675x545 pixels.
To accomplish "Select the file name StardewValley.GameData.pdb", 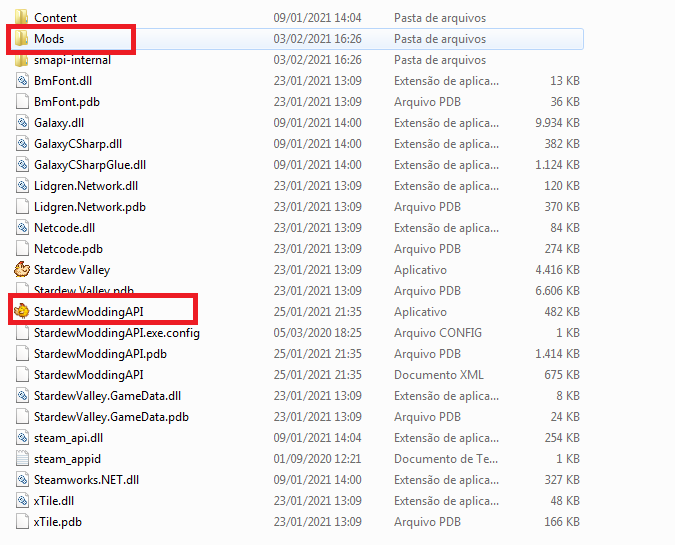I will click(x=111, y=417).
